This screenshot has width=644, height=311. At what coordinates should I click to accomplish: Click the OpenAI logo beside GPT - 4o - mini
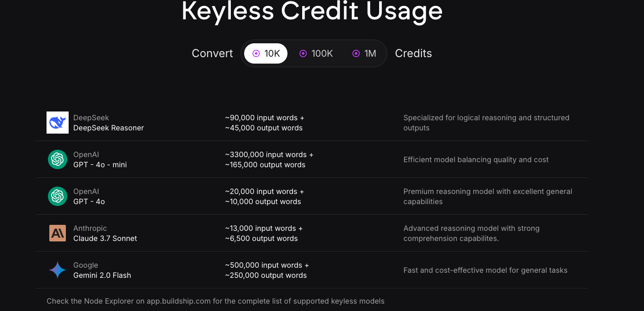[58, 159]
